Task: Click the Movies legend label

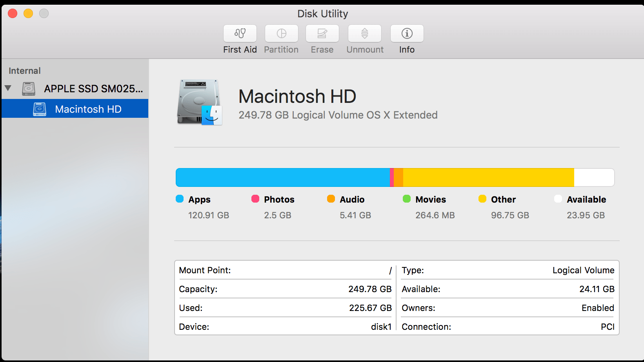Action: [x=431, y=199]
